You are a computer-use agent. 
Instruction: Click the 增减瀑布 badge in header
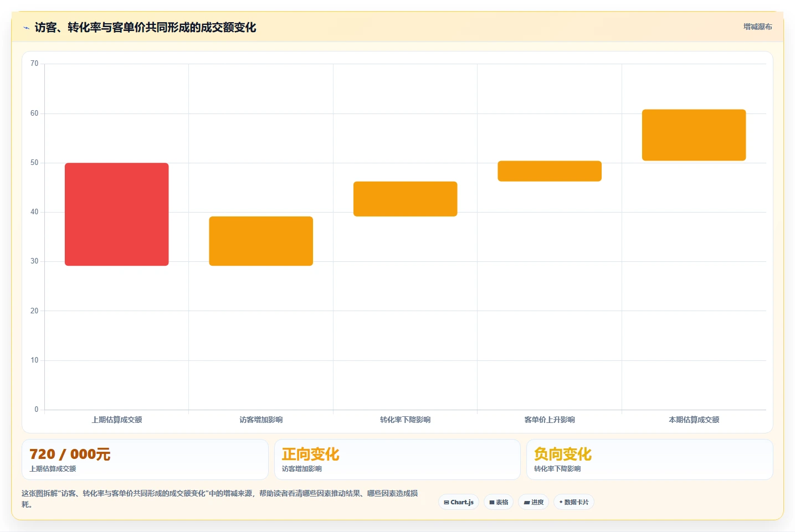pyautogui.click(x=757, y=27)
